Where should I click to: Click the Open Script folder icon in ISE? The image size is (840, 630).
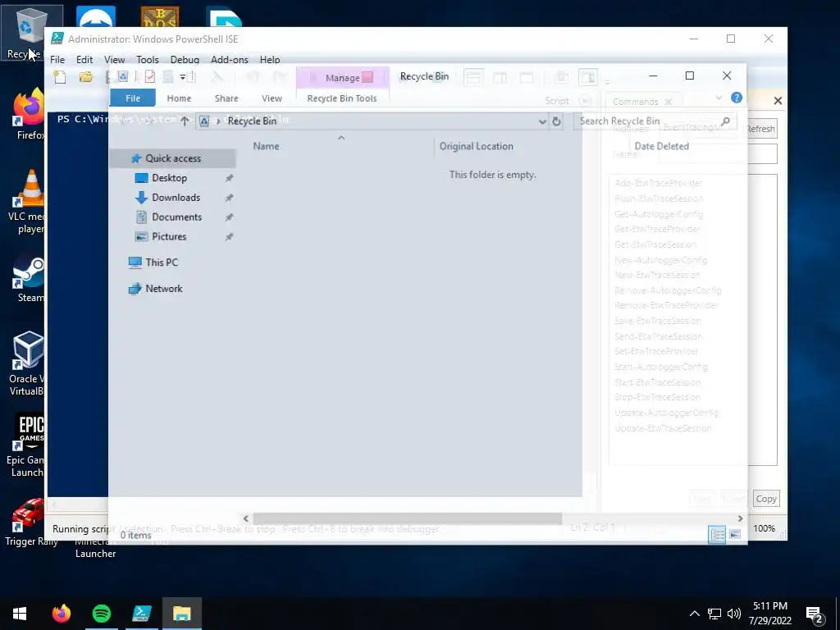pyautogui.click(x=85, y=77)
